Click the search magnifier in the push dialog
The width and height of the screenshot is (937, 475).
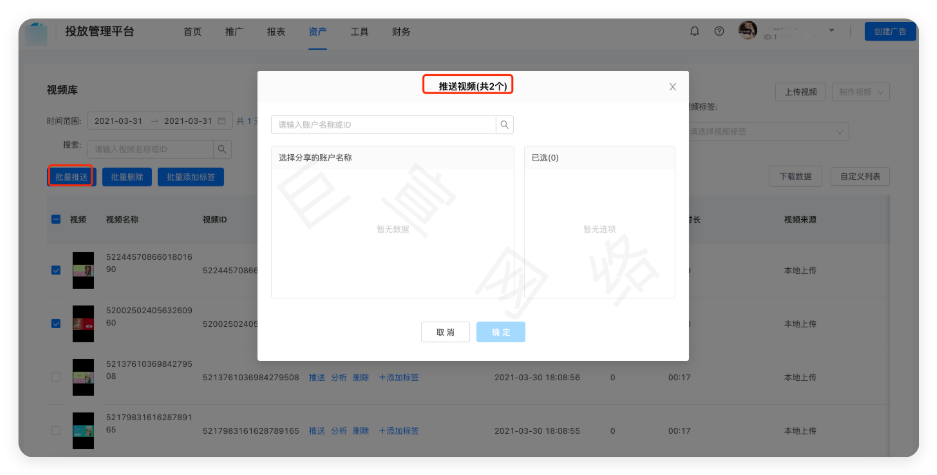(504, 125)
